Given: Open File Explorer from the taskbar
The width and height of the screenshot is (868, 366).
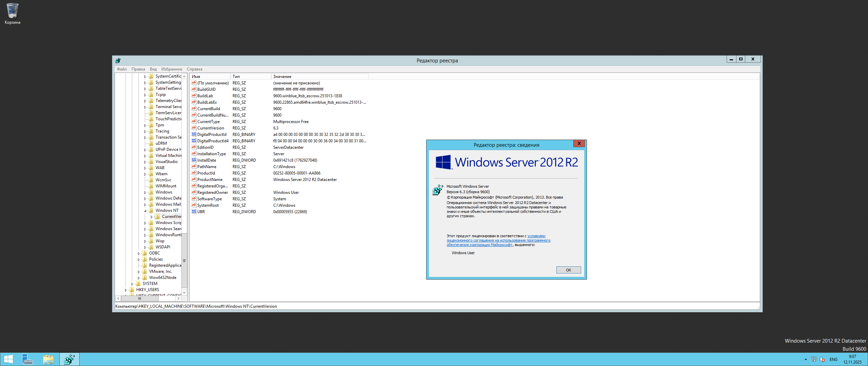Looking at the screenshot, I should click(48, 359).
